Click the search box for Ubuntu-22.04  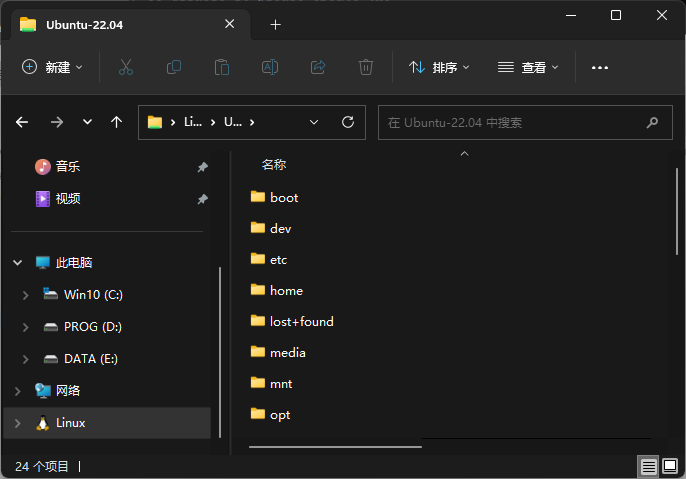click(x=525, y=122)
